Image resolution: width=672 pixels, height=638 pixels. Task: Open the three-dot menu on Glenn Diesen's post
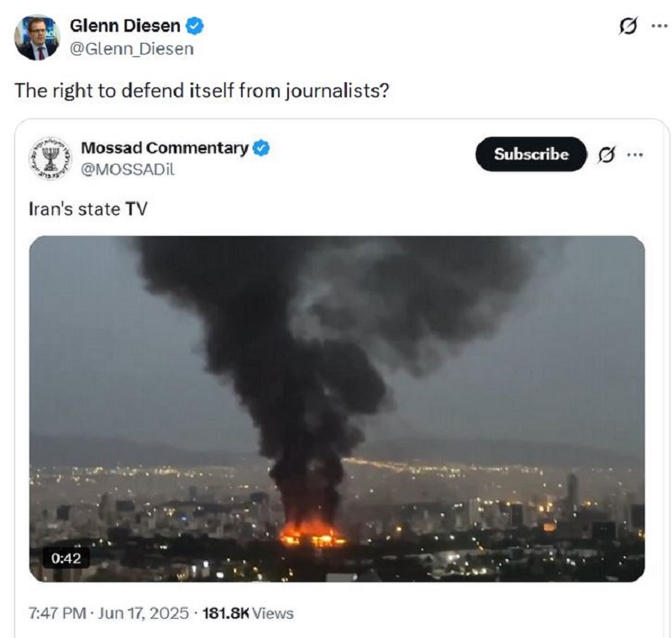pyautogui.click(x=659, y=26)
